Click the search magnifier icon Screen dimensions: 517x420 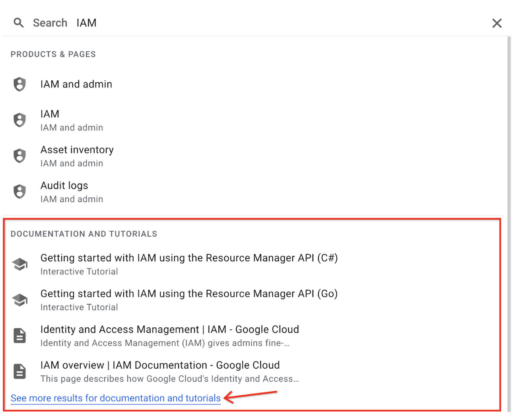click(18, 23)
